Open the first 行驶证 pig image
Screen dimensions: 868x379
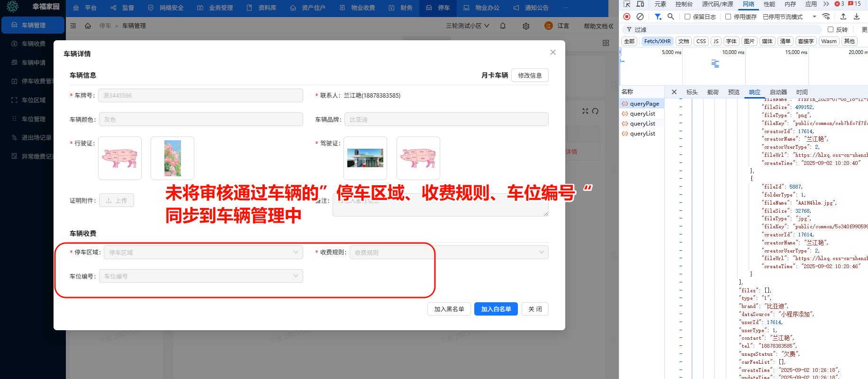[120, 158]
